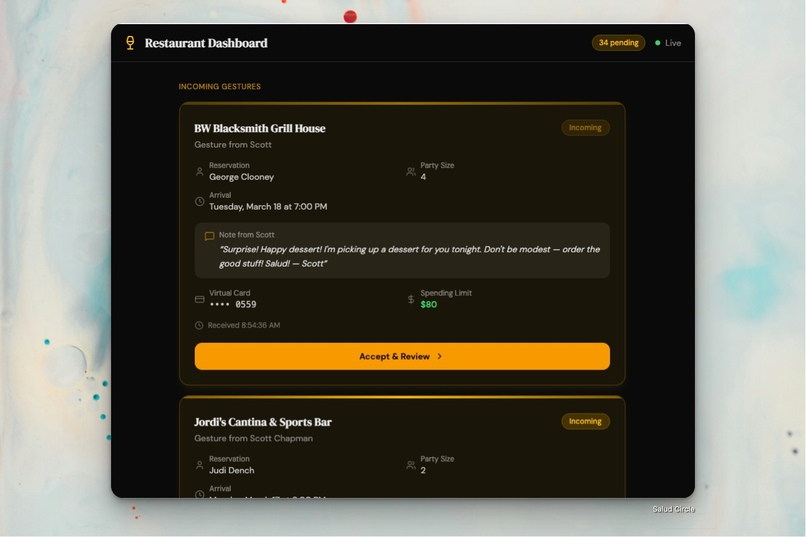
Task: Select the Restaurant Dashboard title
Action: [x=206, y=43]
